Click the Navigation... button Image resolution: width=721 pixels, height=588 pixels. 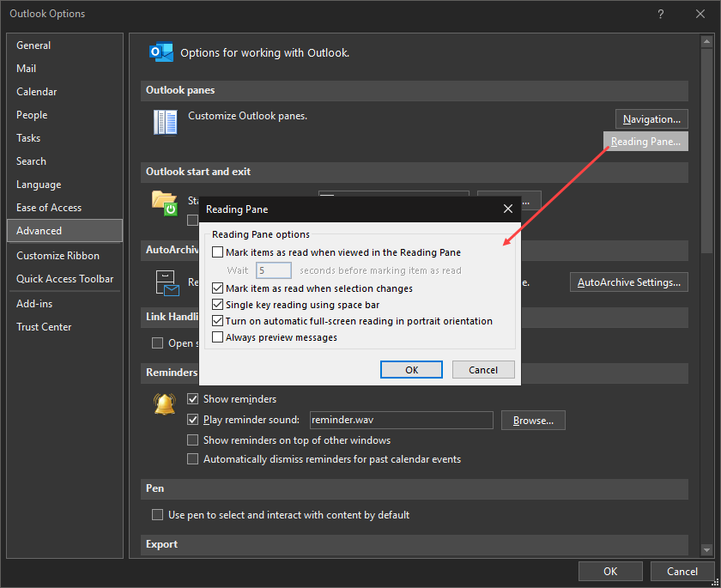[x=651, y=119]
